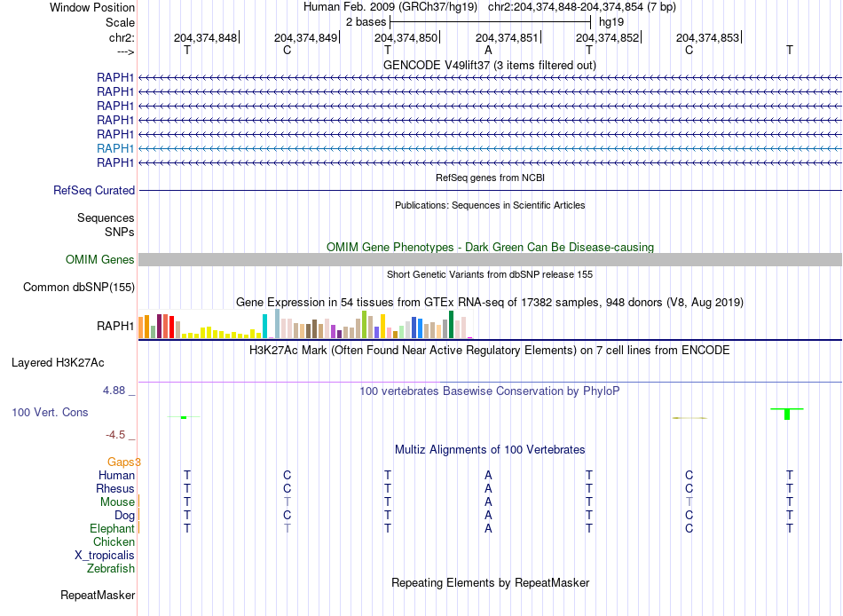Click the Short Genetic Variants dbSNP title

490,274
